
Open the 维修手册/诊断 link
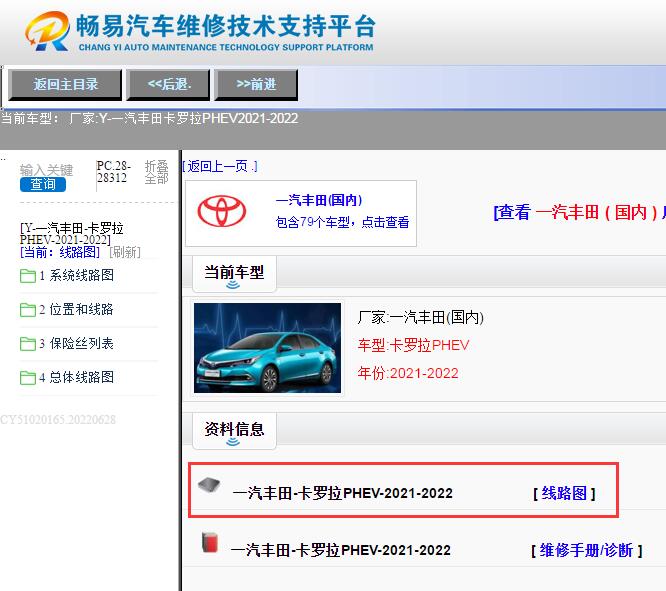point(587,551)
